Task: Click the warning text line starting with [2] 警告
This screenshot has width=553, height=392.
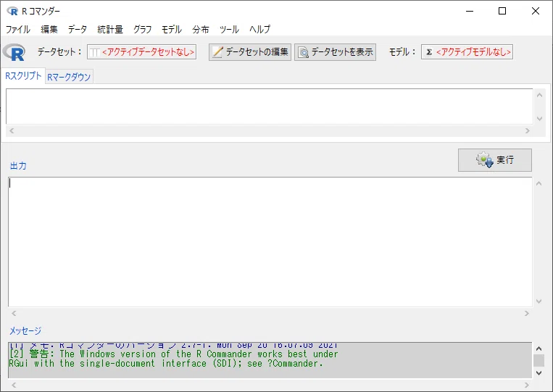Action: pyautogui.click(x=173, y=354)
